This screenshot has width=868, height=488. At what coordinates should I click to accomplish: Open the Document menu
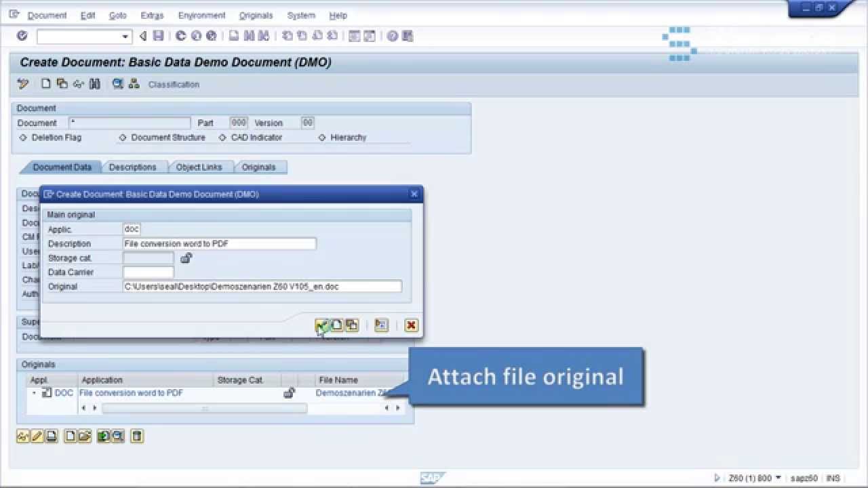[x=47, y=15]
